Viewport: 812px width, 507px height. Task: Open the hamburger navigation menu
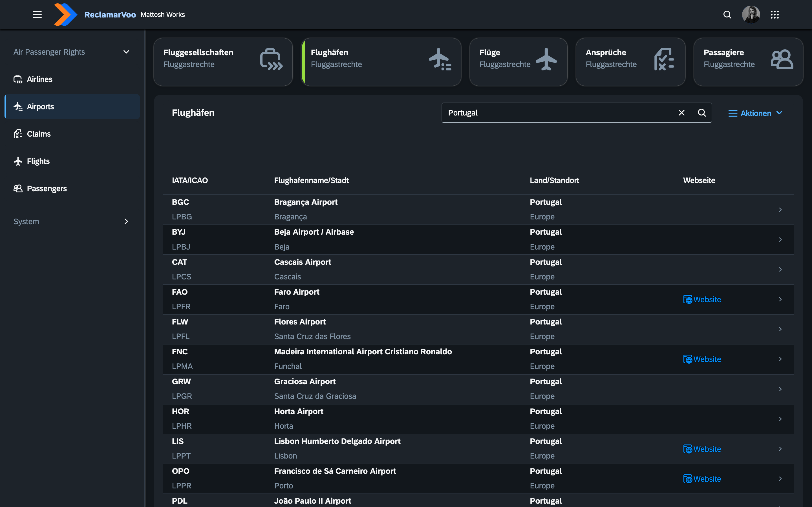tap(37, 14)
